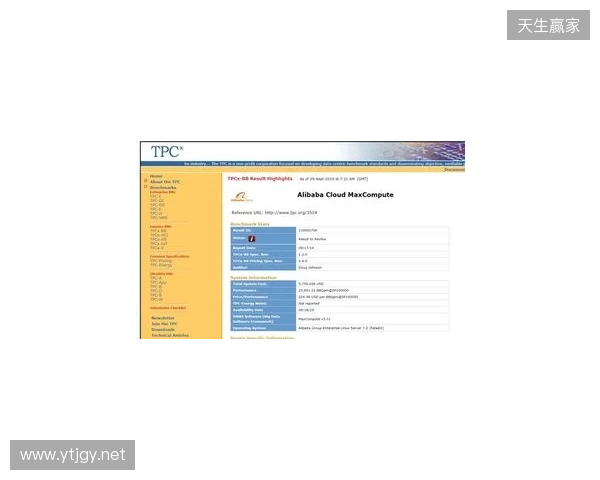The width and height of the screenshot is (600, 480).
Task: Open TPC-E benchmark link
Action: click(x=156, y=209)
